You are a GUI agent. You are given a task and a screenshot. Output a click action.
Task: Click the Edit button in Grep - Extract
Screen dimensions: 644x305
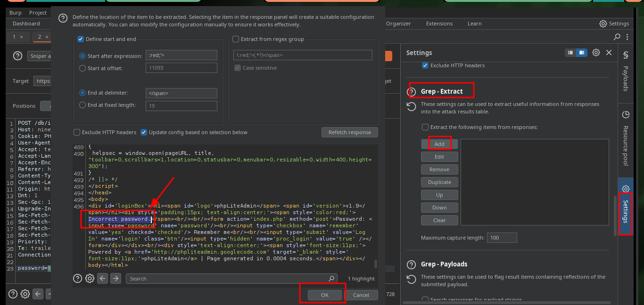439,157
